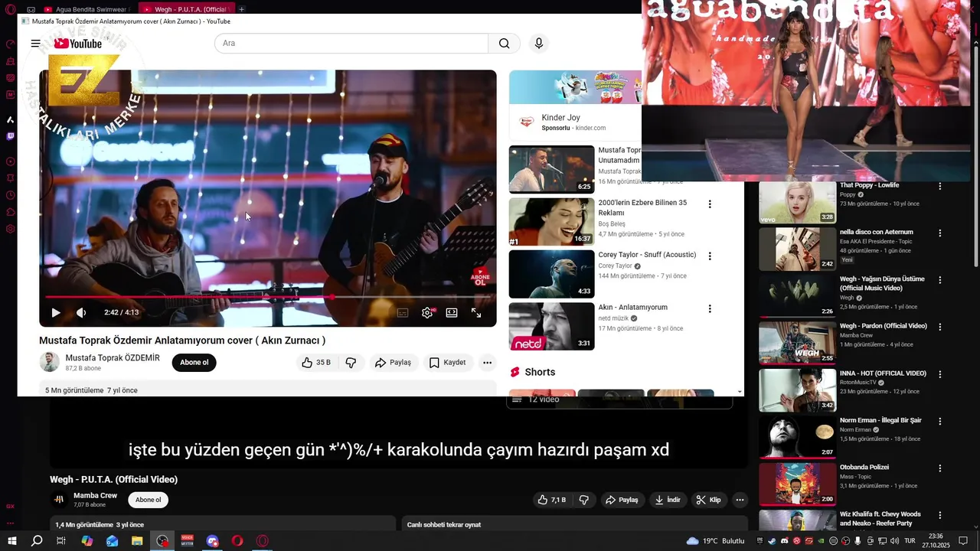Go to the YouTube home logo
The width and height of the screenshot is (980, 551).
coord(78,44)
